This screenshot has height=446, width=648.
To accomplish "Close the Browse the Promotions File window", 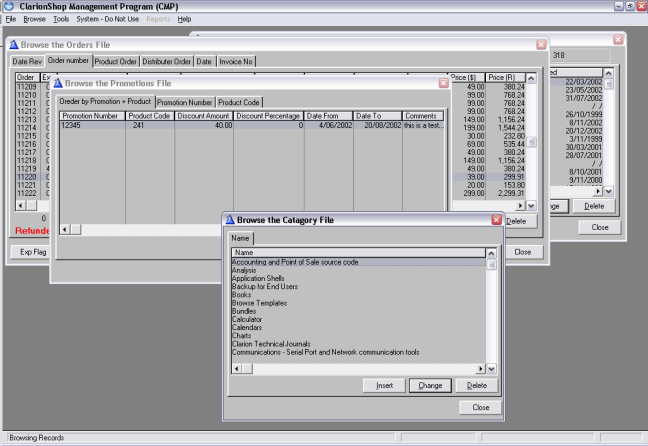I will tap(443, 83).
